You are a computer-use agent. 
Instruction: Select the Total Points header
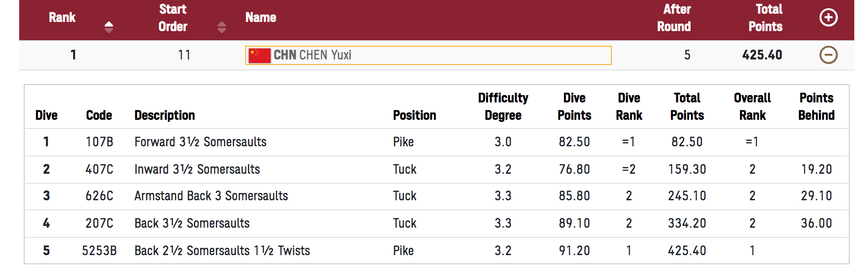click(766, 18)
